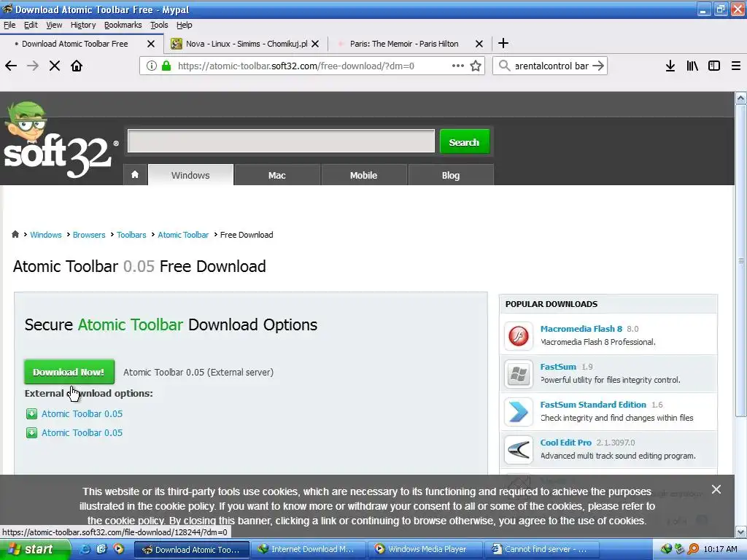Open the Downloads arrow in toolbar
The height and width of the screenshot is (560, 747).
point(670,66)
